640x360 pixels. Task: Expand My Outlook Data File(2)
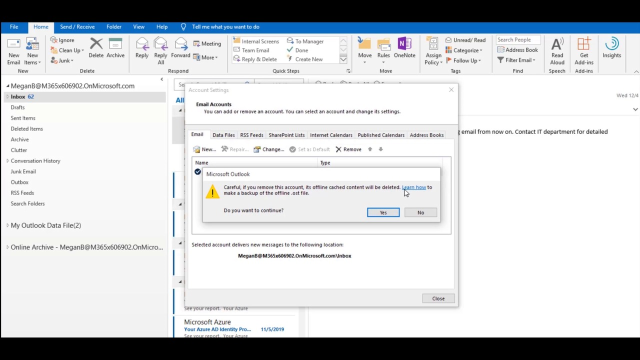click(x=7, y=225)
